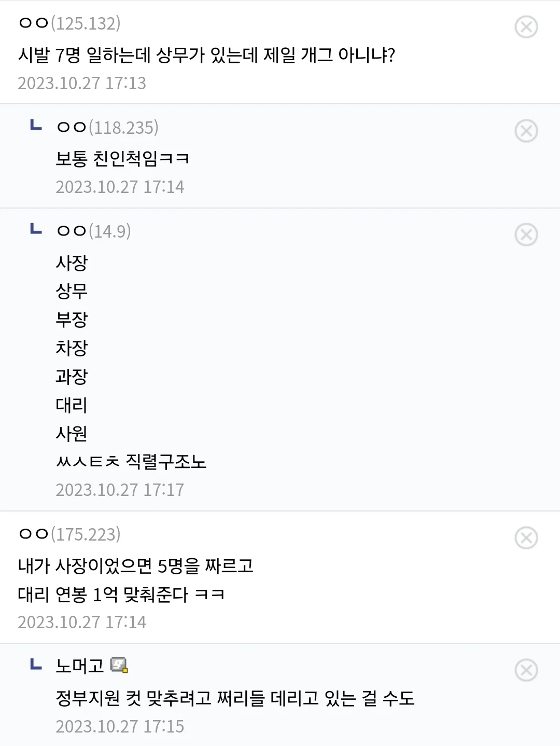Click the nickname 노머고

pos(80,666)
